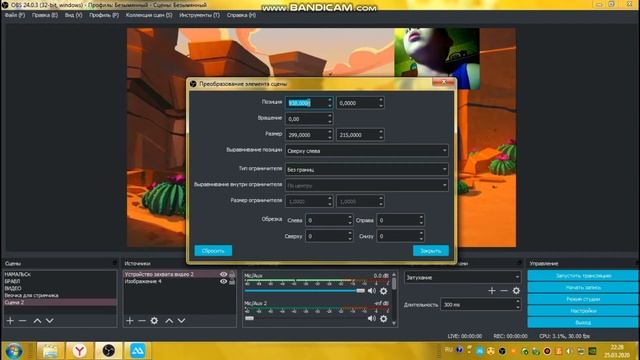Open the Файл menu
Screen dimensions: 640x360
[x=15, y=15]
